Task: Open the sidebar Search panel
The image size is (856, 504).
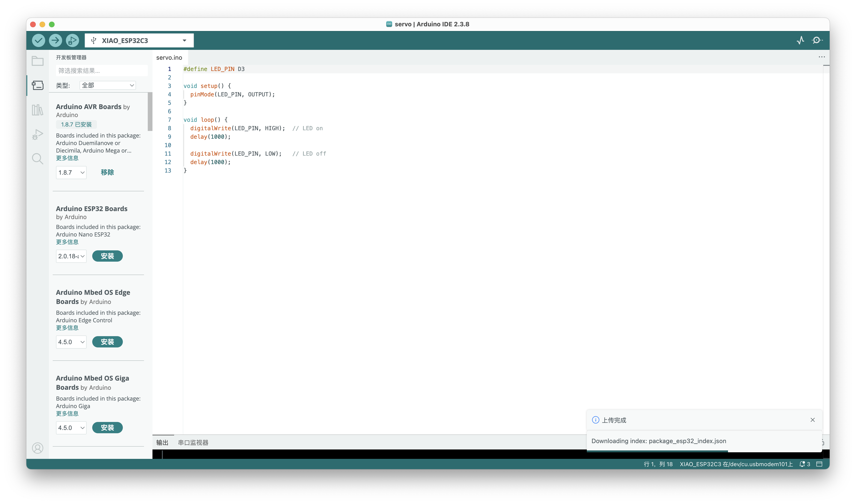Action: coord(37,159)
